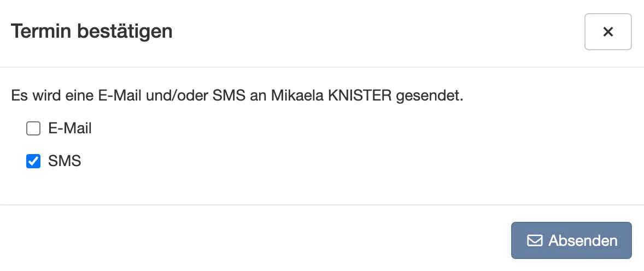Image resolution: width=644 pixels, height=271 pixels.
Task: Click the white checkmark in SMS box
Action: coord(33,161)
